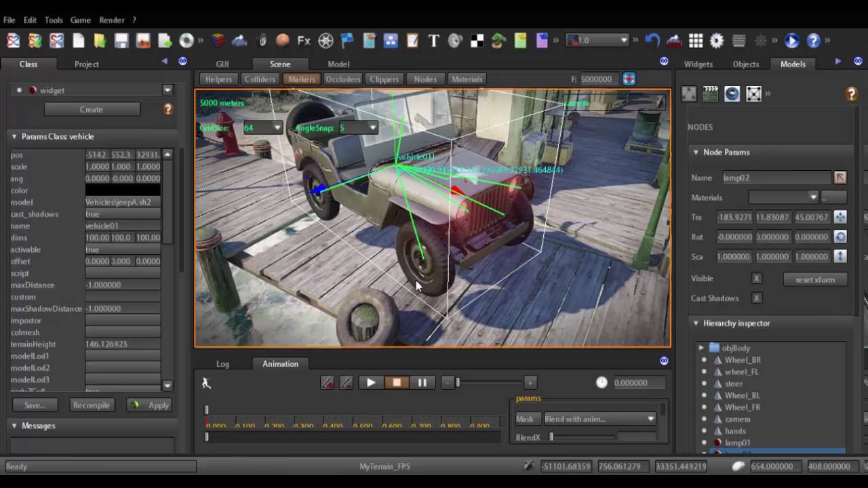The image size is (868, 488).
Task: Click the Recompile button
Action: click(92, 405)
